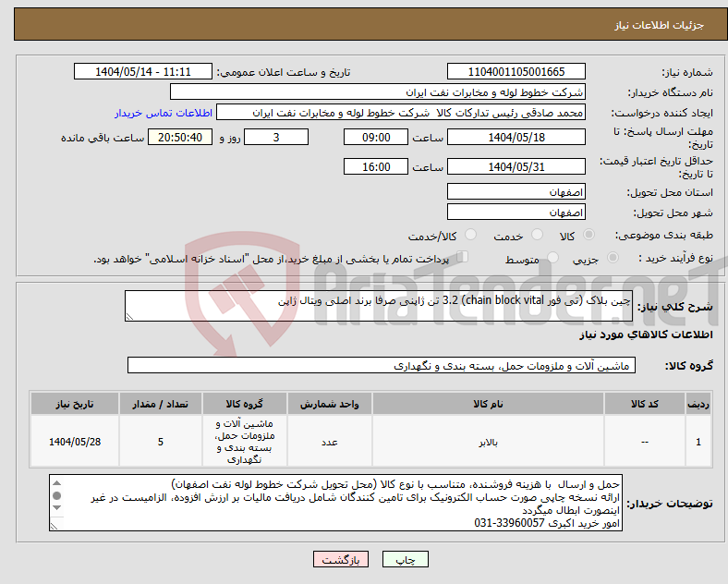Click the row number cell 1
This screenshot has width=728, height=584.
coord(698,442)
